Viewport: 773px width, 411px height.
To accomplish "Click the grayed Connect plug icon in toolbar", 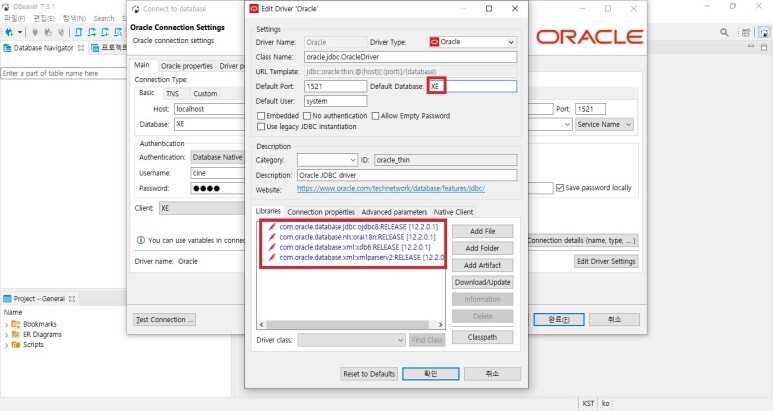I will [35, 33].
